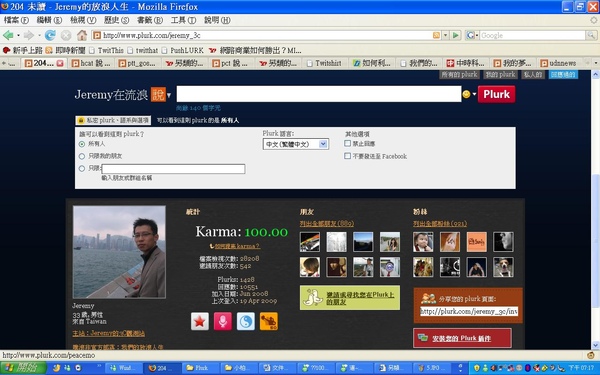Open the 檢視 menu
The image size is (600, 375).
(x=83, y=20)
